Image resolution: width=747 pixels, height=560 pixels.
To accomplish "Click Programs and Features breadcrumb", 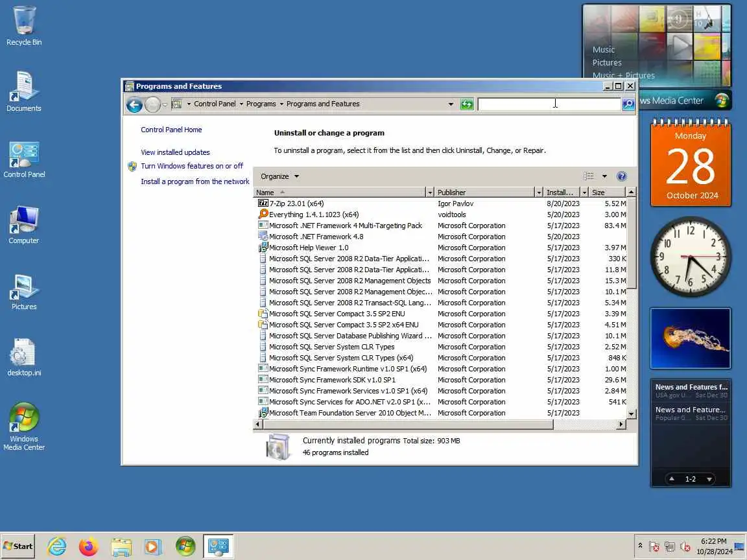I will point(323,104).
